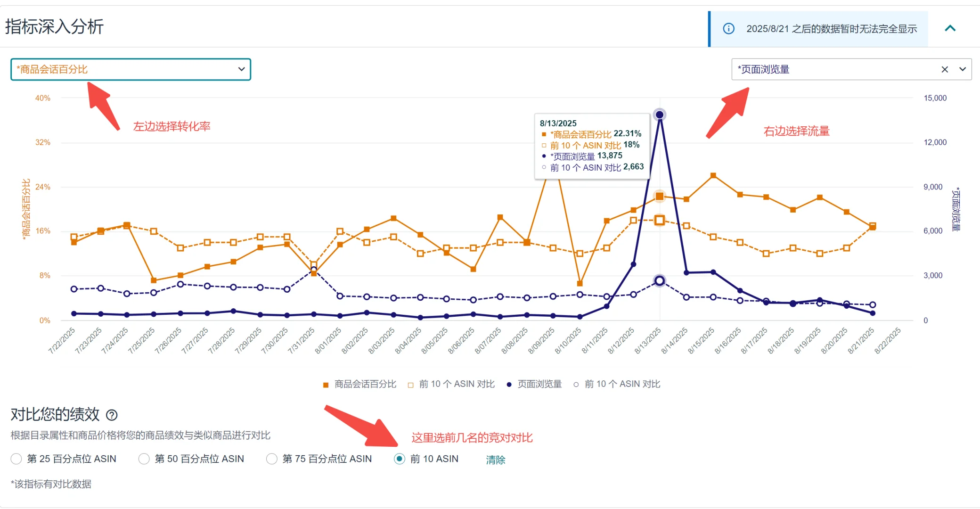Open the 页面浏览量 dropdown arrow
The image size is (980, 509).
click(963, 69)
